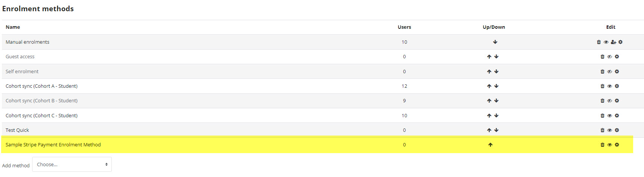Delete the Manual enrolments method

coord(599,42)
